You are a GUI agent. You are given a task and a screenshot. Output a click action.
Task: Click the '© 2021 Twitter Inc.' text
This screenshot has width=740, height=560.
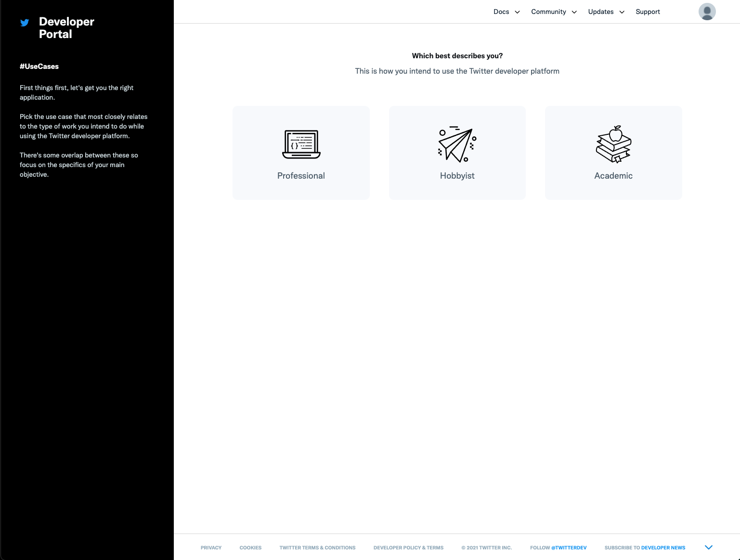click(x=486, y=547)
